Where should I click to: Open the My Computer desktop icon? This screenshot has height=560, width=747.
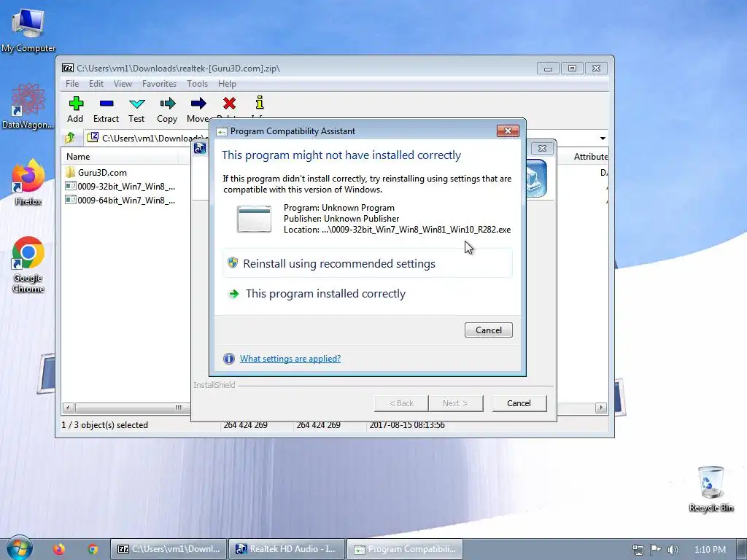click(x=28, y=29)
